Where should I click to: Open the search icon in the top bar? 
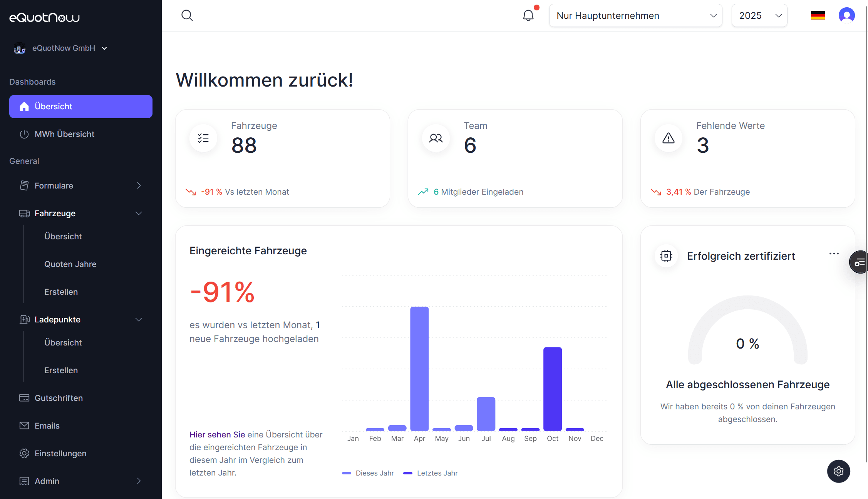pos(187,15)
